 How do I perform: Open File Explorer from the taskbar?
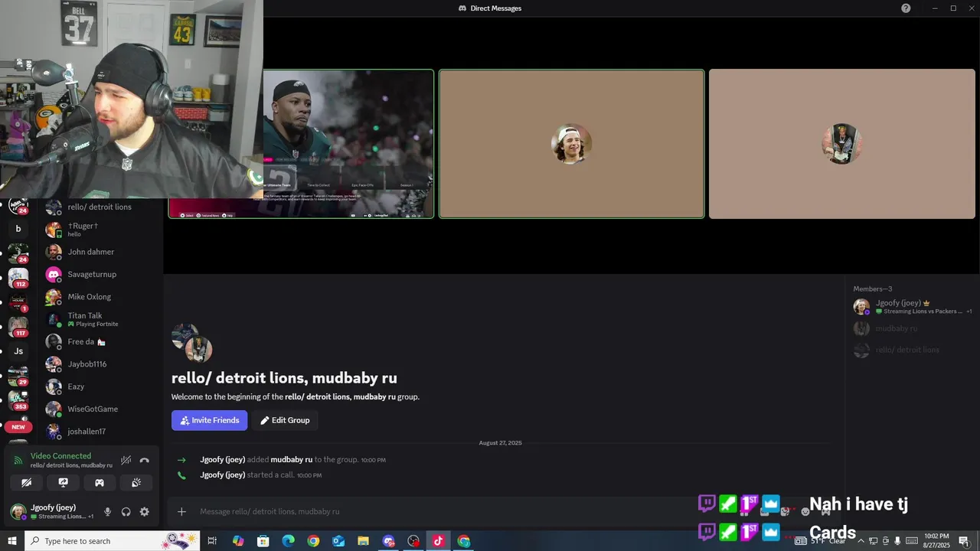tap(364, 541)
